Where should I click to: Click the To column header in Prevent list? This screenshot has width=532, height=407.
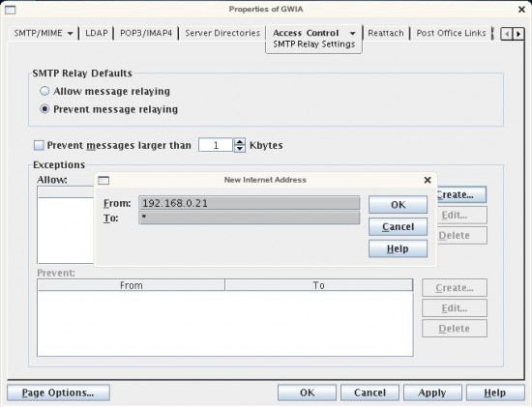pos(319,285)
